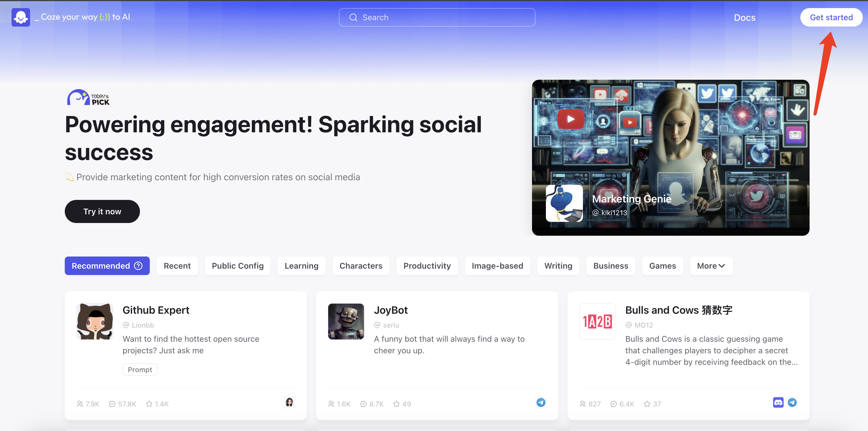
Task: Click the JoyBot robot avatar
Action: [346, 322]
